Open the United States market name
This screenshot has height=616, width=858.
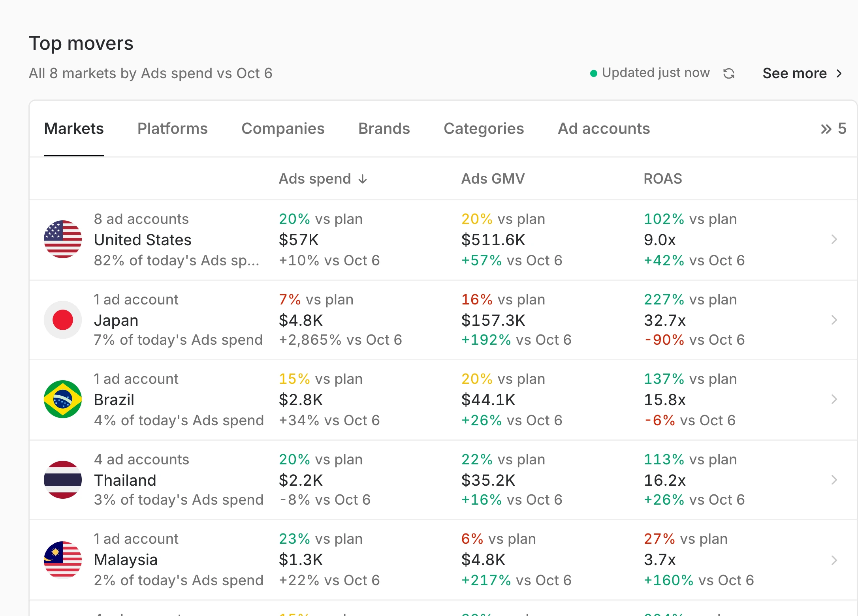tap(143, 240)
